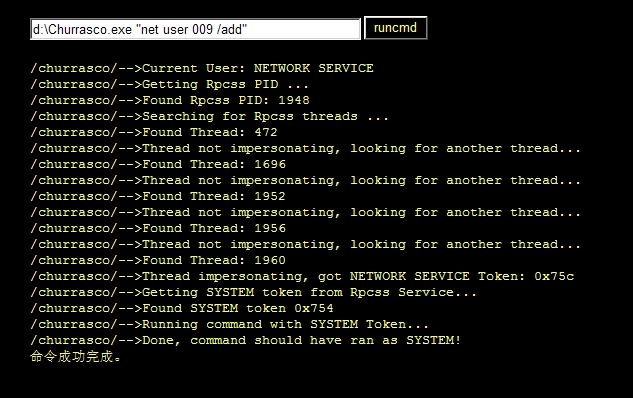
Task: Select the 'Current User: NETWORK SERVICE' line
Action: click(202, 68)
